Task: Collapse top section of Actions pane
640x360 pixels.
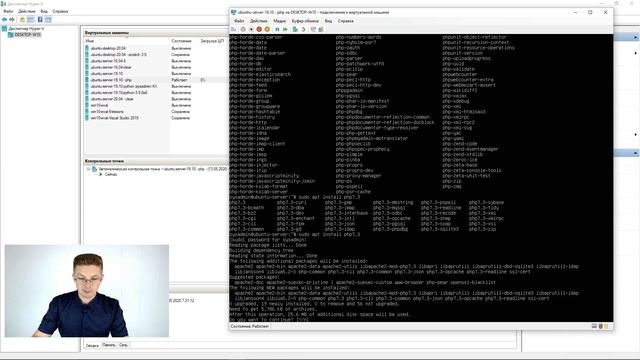Action: click(x=636, y=37)
